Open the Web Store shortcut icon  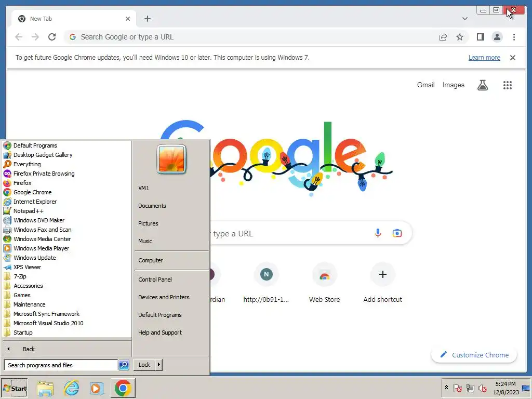(325, 274)
